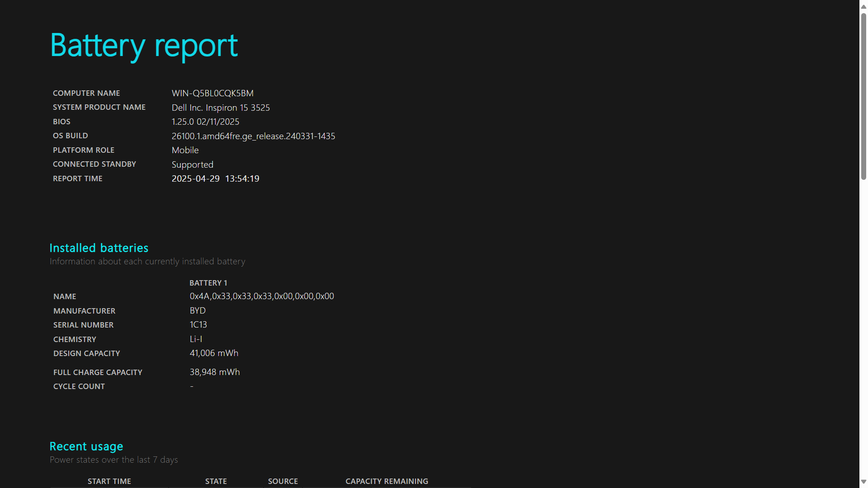Click the 'PLATFORM ROLE' label
The height and width of the screenshot is (488, 868).
[83, 150]
